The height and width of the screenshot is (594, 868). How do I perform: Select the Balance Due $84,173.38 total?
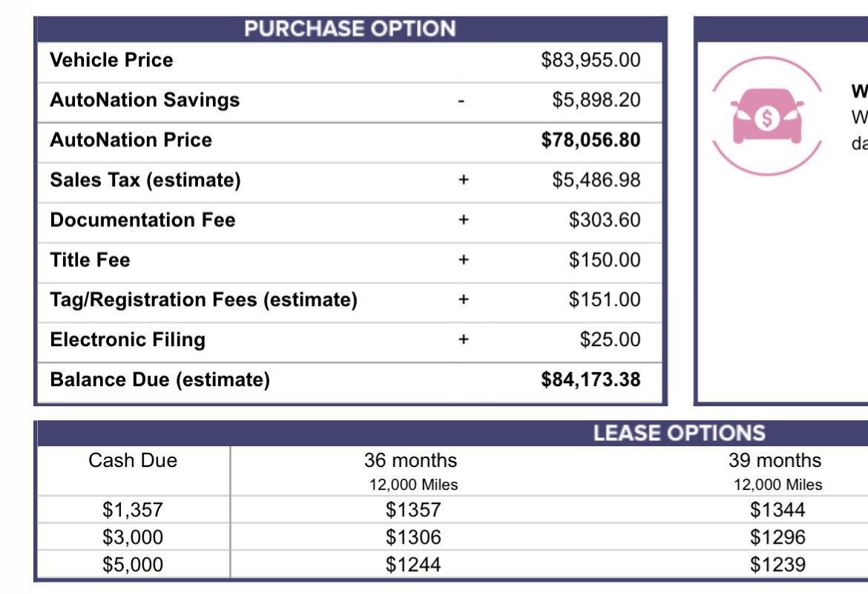(x=591, y=379)
